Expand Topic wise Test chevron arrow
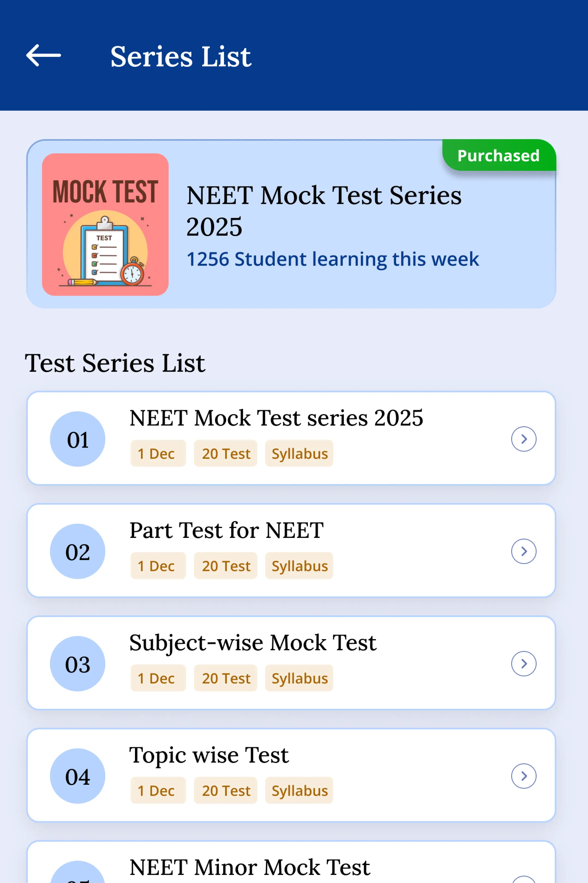This screenshot has height=883, width=588. (x=523, y=776)
